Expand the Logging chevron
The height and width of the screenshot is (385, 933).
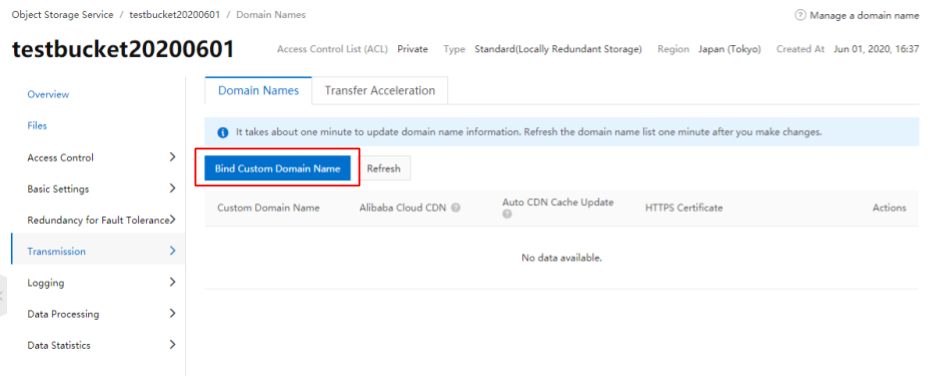point(173,282)
